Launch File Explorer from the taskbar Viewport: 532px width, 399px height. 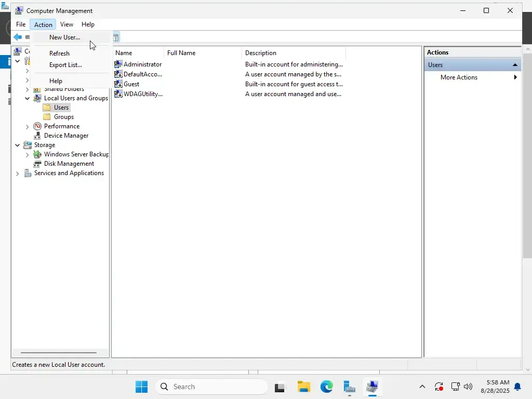tap(303, 387)
